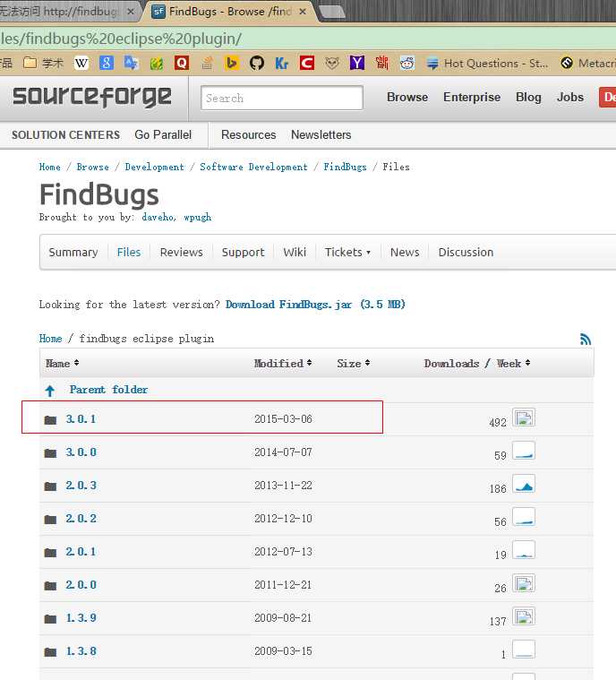Image resolution: width=616 pixels, height=680 pixels.
Task: Click the Reddit bookmark icon
Action: point(407,63)
